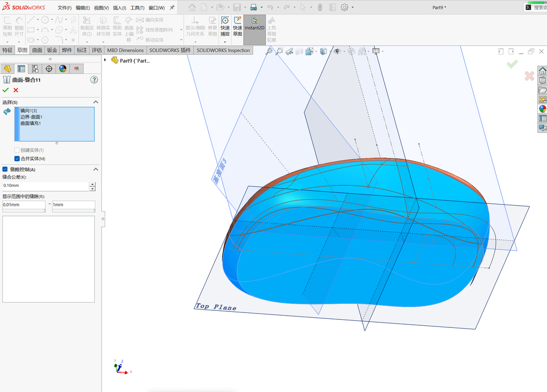This screenshot has width=547, height=392.
Task: Open the Hide/Show Items dropdown arrow
Action: [344, 52]
